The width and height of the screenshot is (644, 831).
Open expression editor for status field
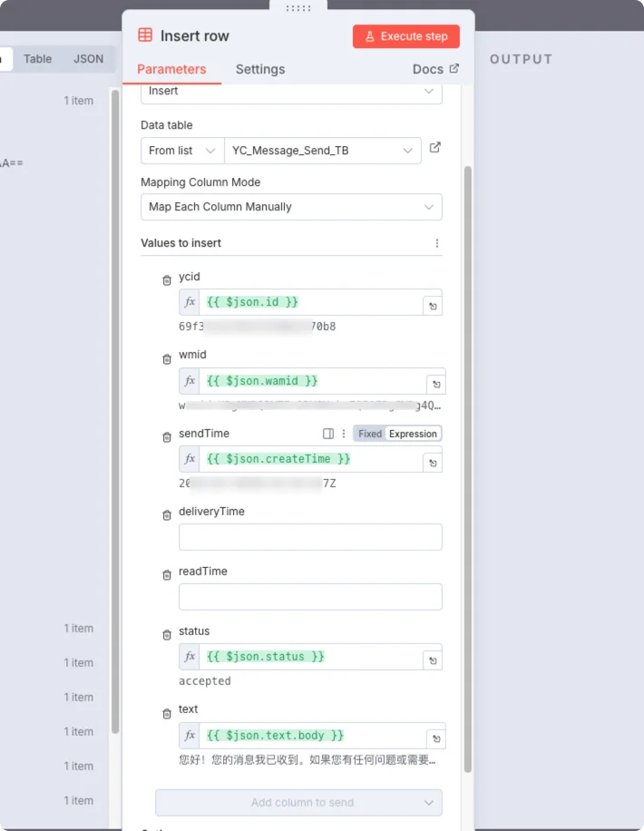433,660
